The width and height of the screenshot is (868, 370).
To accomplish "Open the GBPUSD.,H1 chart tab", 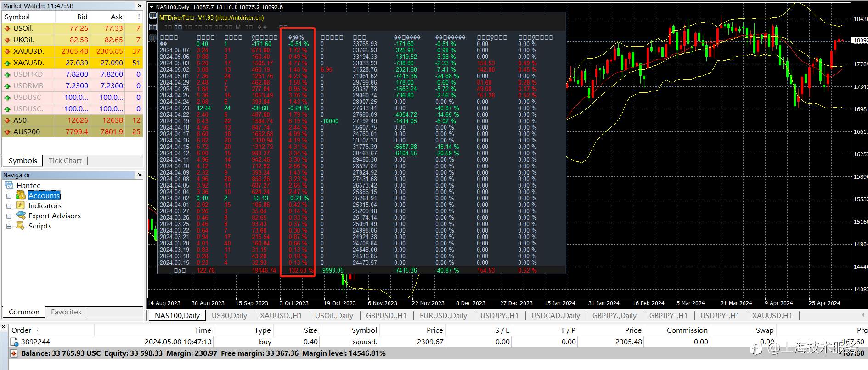I will point(386,316).
